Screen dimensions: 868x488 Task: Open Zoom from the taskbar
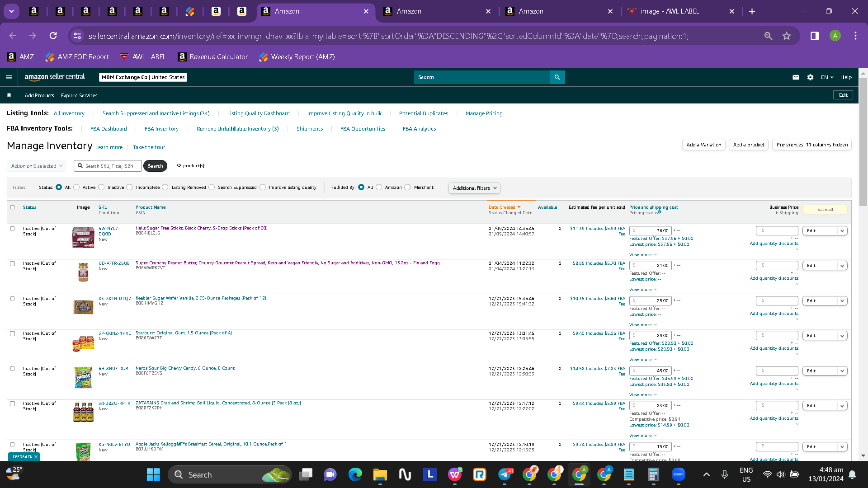[x=678, y=474]
